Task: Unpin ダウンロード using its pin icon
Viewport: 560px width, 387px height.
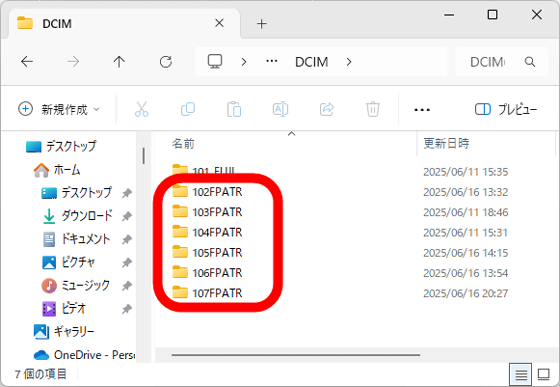Action: 127,216
